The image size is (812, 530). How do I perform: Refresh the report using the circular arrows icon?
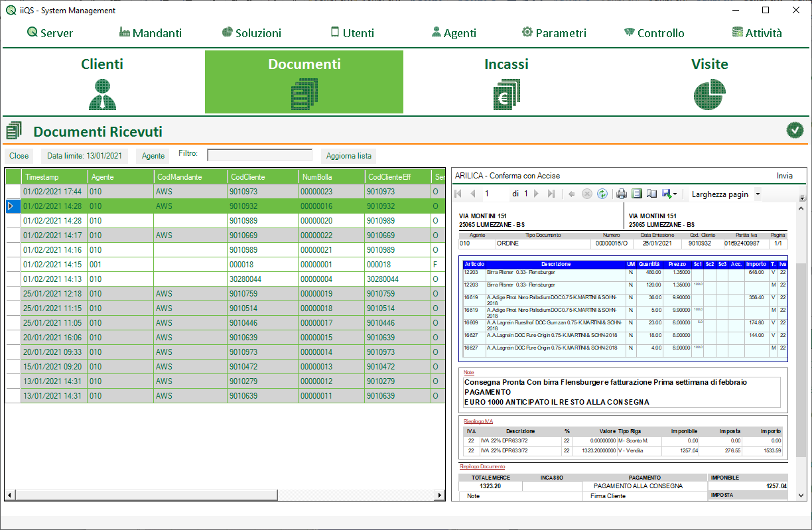(602, 194)
